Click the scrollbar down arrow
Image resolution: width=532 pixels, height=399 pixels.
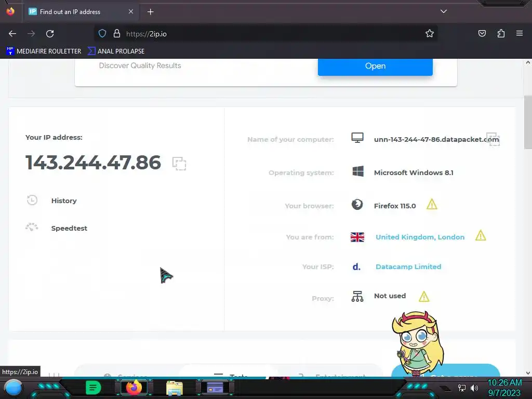528,373
